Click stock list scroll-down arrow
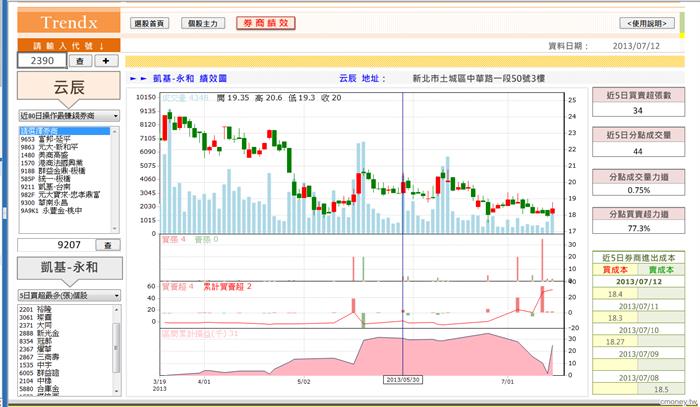 tap(117, 391)
